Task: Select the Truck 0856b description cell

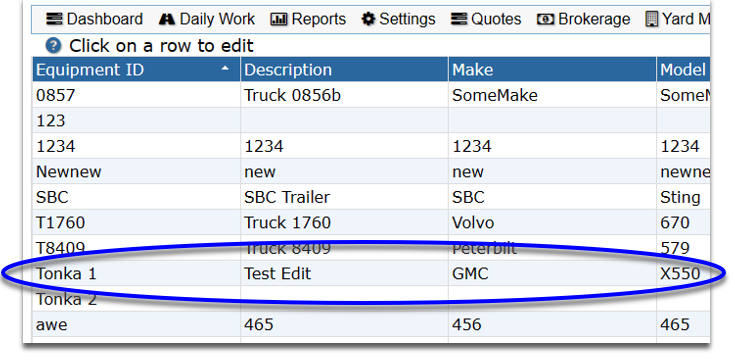Action: point(344,95)
